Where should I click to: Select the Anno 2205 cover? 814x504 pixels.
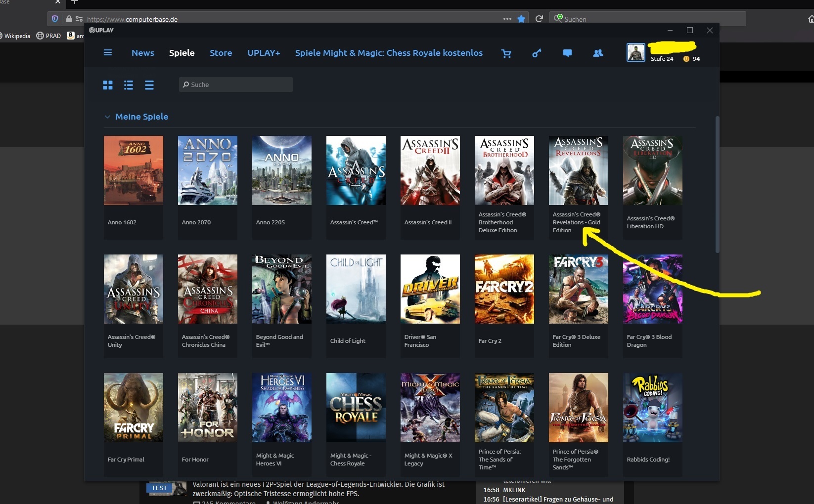pyautogui.click(x=282, y=170)
